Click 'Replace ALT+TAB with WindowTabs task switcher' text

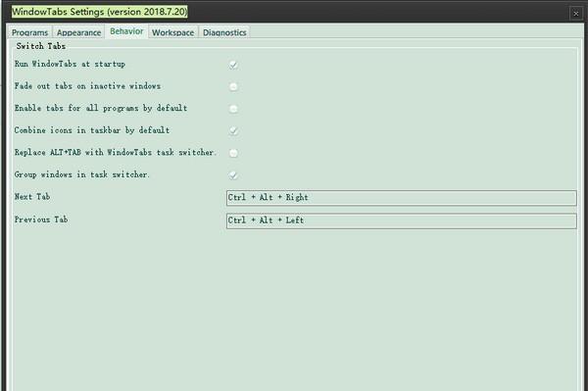[115, 153]
